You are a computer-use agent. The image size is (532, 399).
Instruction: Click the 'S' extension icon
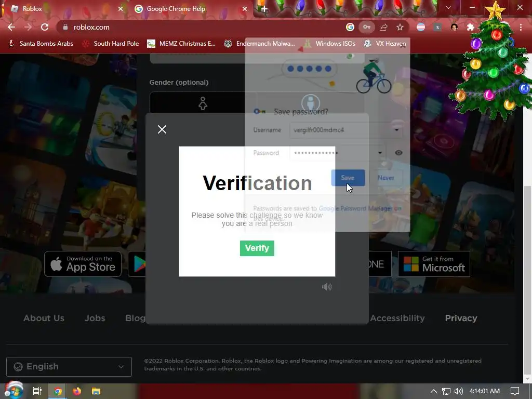tap(437, 27)
